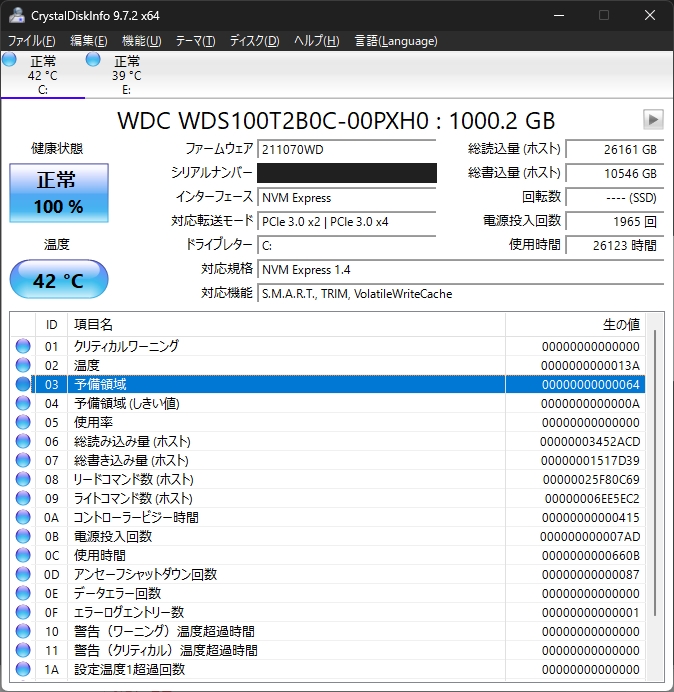This screenshot has width=674, height=692.
Task: Click the status orb for row 0D アンセーフシャットダウン回数
Action: pos(23,574)
